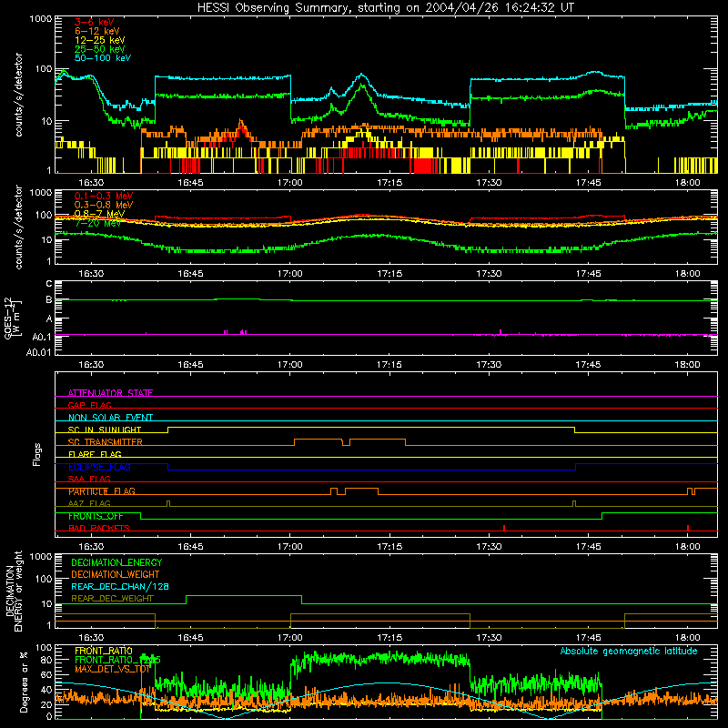The image size is (728, 728).
Task: Click the FRONTS_OFF flag label
Action: pyautogui.click(x=96, y=516)
